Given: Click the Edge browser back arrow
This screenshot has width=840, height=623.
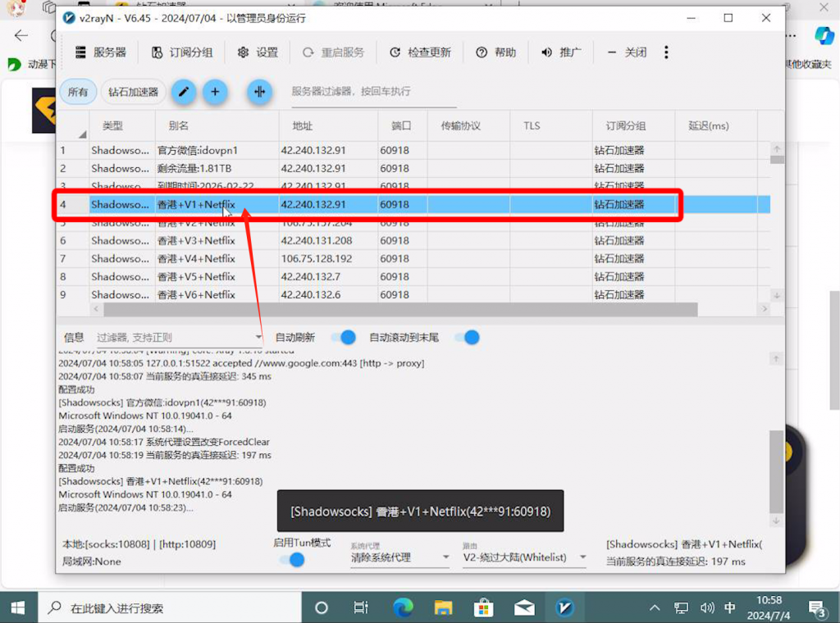Looking at the screenshot, I should (21, 36).
